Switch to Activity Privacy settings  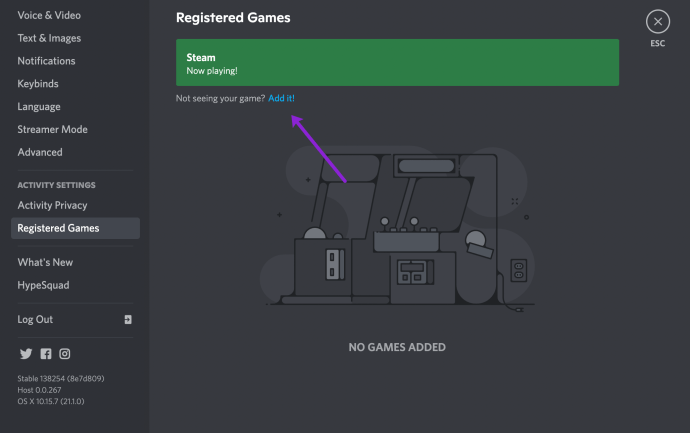tap(52, 205)
